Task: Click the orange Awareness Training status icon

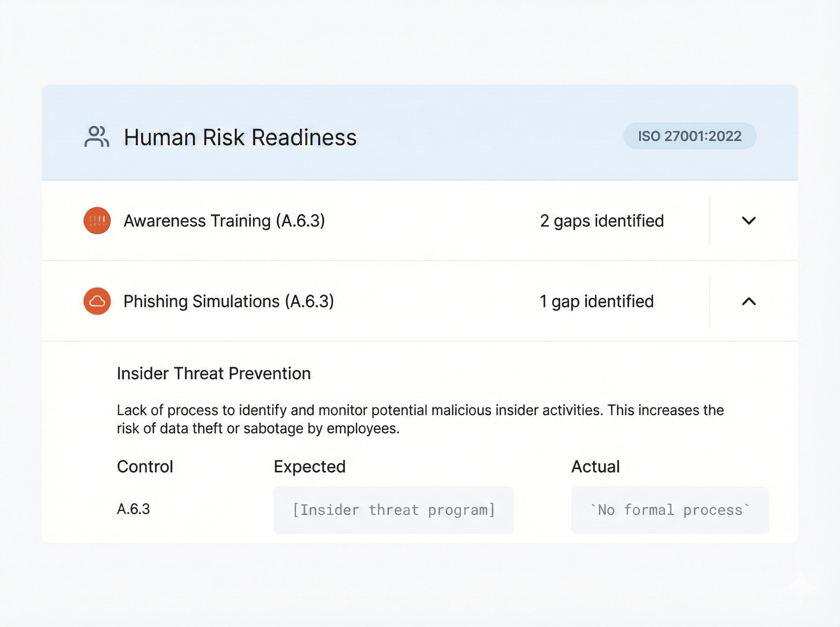Action: 97,220
